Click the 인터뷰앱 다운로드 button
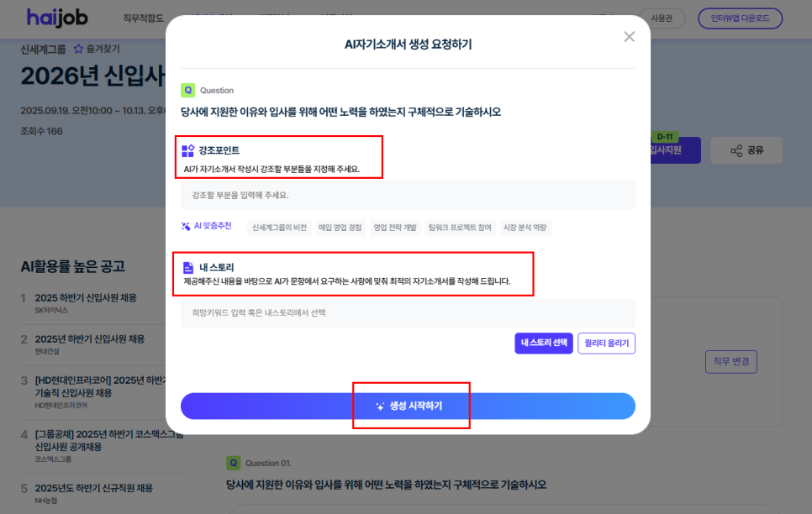812x514 pixels. point(740,18)
